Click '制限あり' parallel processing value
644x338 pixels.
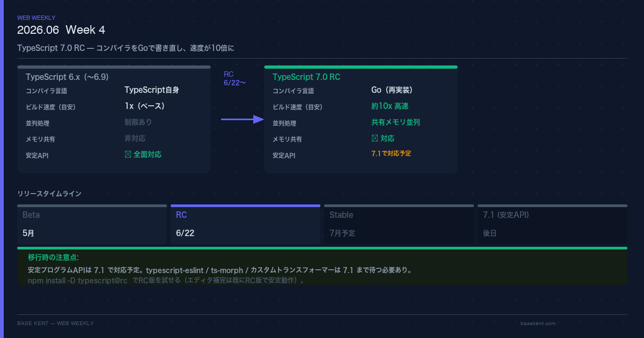pyautogui.click(x=138, y=122)
